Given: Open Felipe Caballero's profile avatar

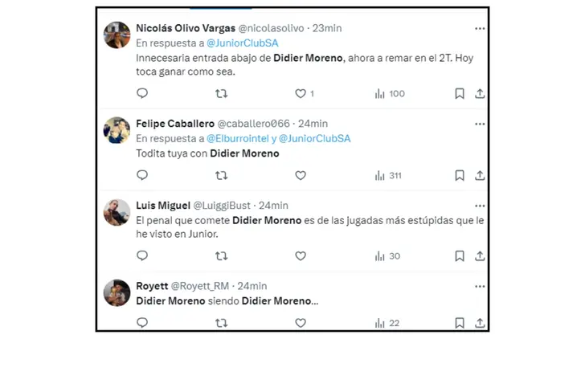Looking at the screenshot, I should pos(117,130).
